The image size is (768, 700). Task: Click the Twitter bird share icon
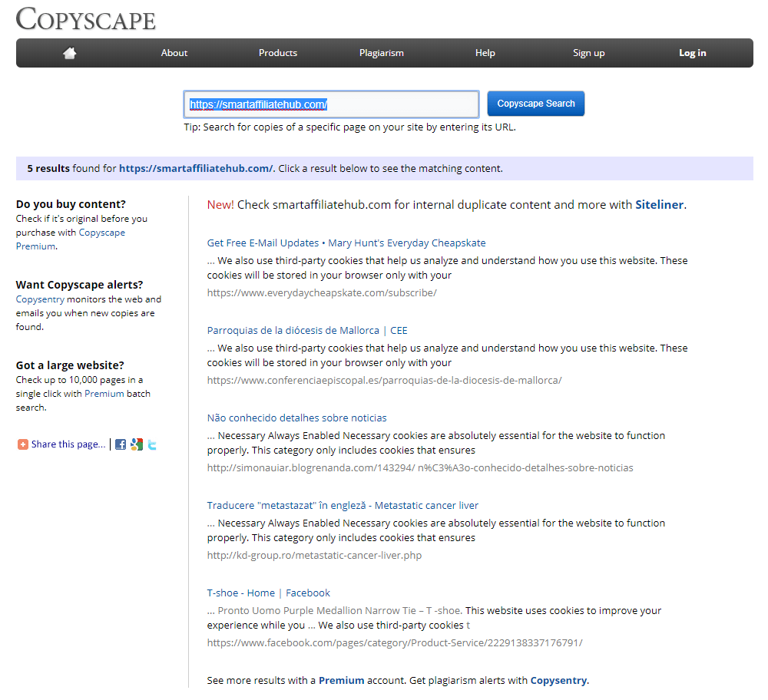pos(152,444)
